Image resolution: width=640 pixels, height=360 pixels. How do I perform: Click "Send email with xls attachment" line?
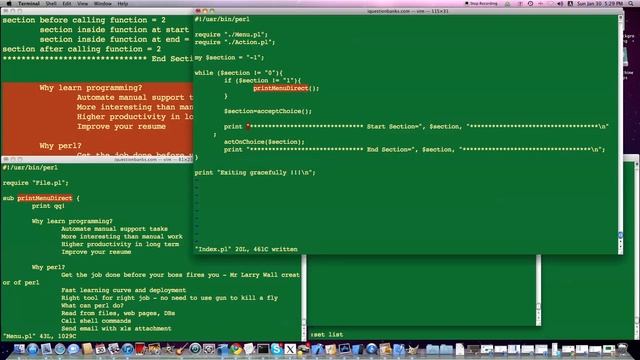click(x=116, y=329)
